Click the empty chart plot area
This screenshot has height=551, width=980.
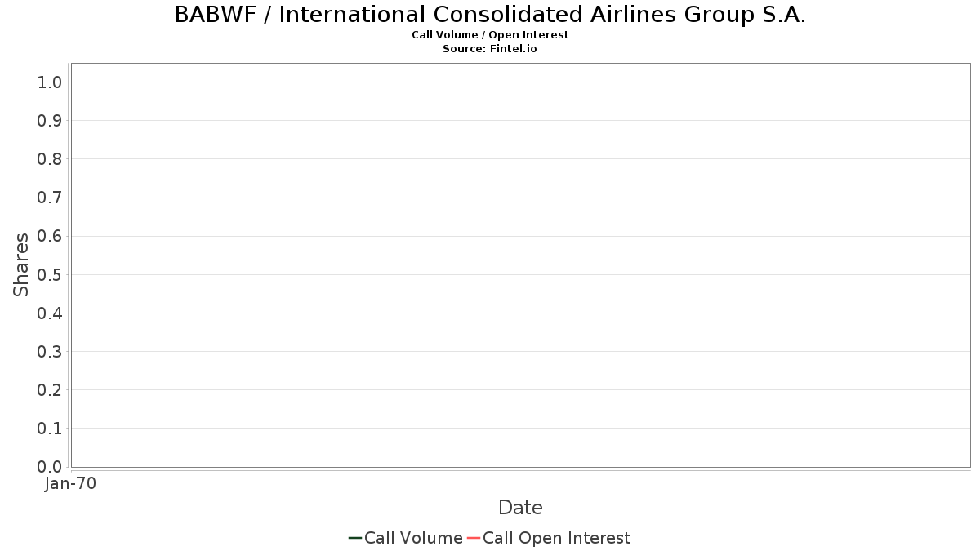click(520, 265)
